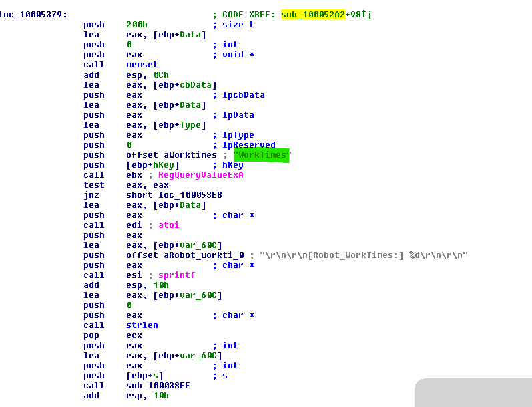
Task: Click the Robot_WorkTimes format string comment
Action: (363, 255)
